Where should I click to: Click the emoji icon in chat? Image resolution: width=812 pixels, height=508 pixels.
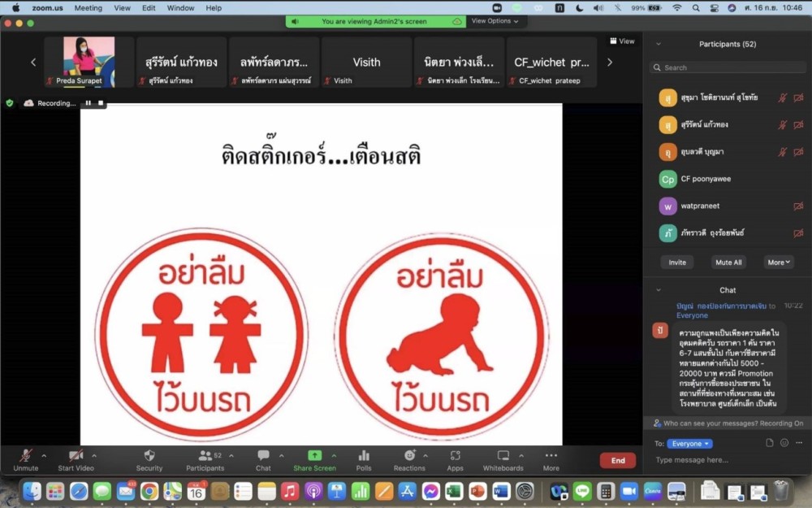(784, 443)
